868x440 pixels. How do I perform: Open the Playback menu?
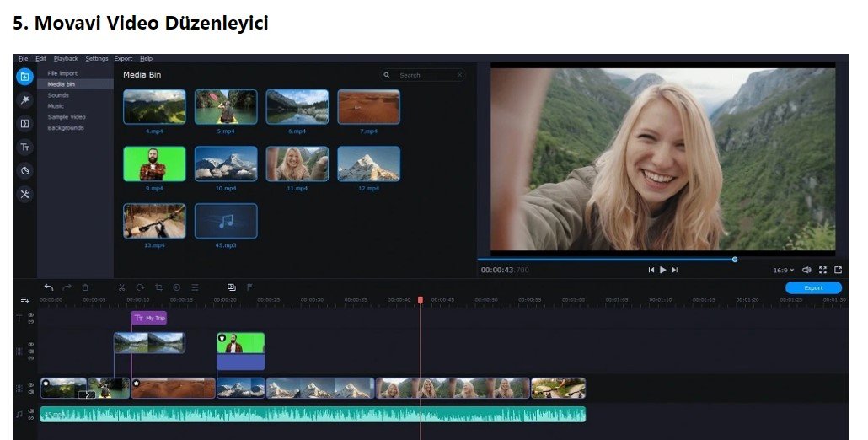66,59
